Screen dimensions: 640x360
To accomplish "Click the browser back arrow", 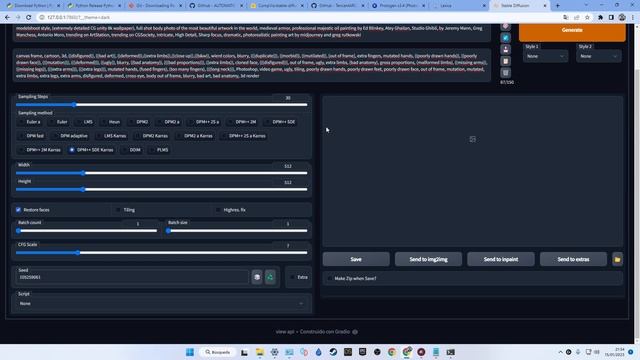I will tap(7, 17).
